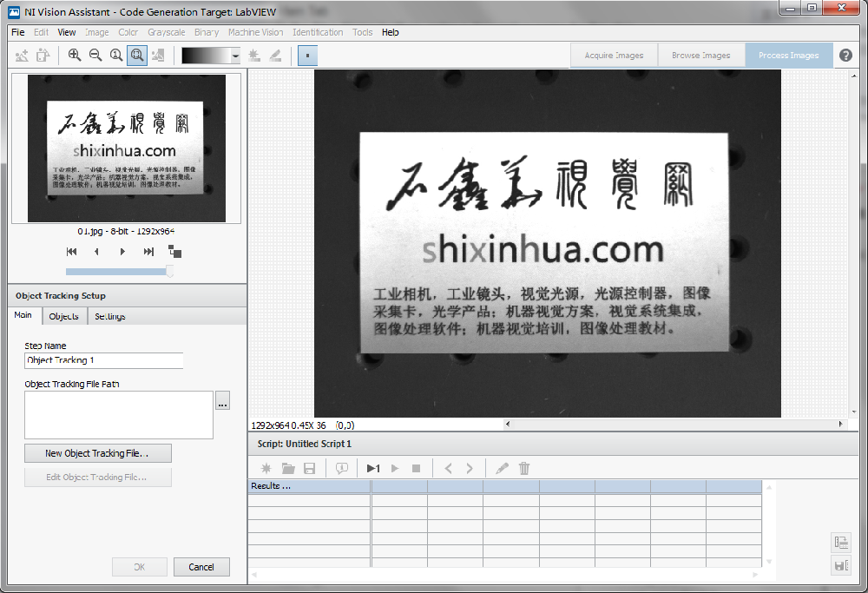Click the Step Name input field

click(104, 360)
